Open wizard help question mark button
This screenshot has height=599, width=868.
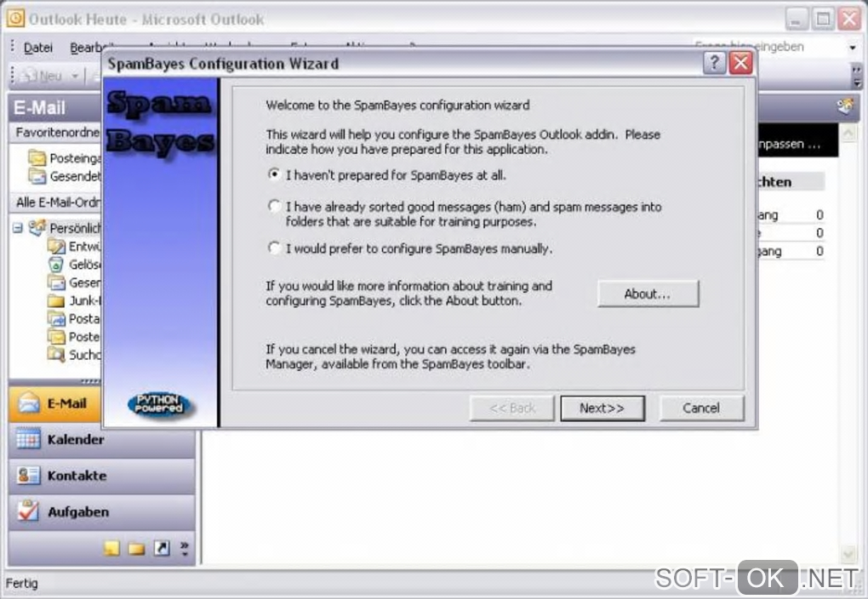tap(714, 63)
